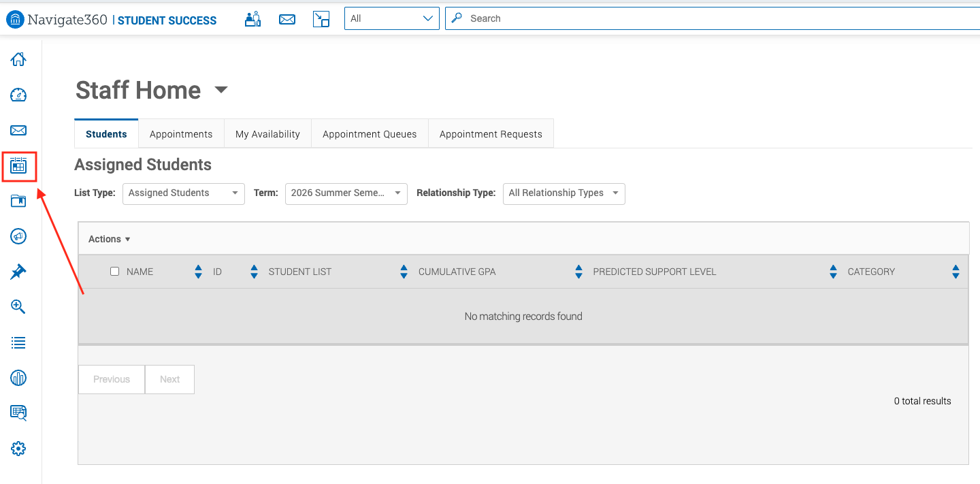This screenshot has height=484, width=980.
Task: Click the 'No matching records found' message
Action: click(x=523, y=316)
